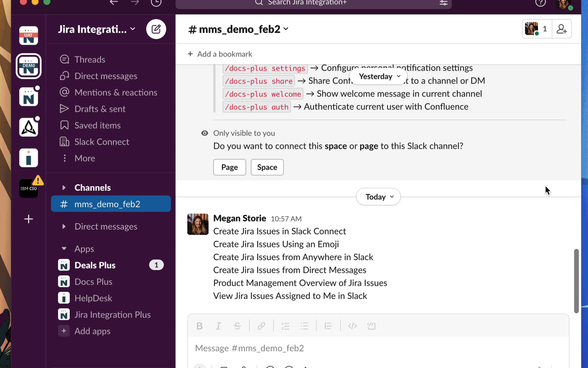The width and height of the screenshot is (588, 368).
Task: Insert a link in message
Action: pyautogui.click(x=261, y=326)
